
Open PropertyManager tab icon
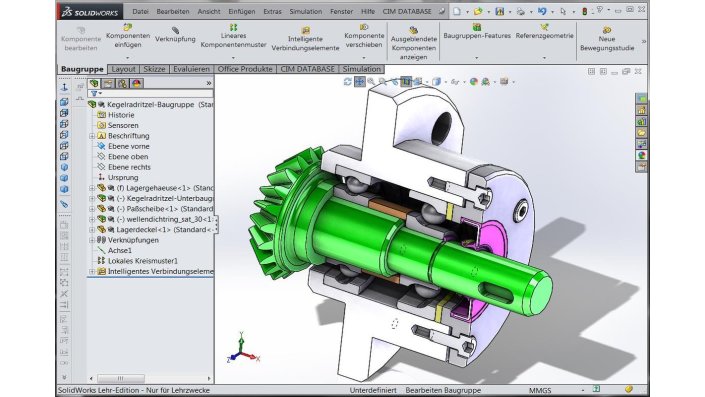[108, 83]
